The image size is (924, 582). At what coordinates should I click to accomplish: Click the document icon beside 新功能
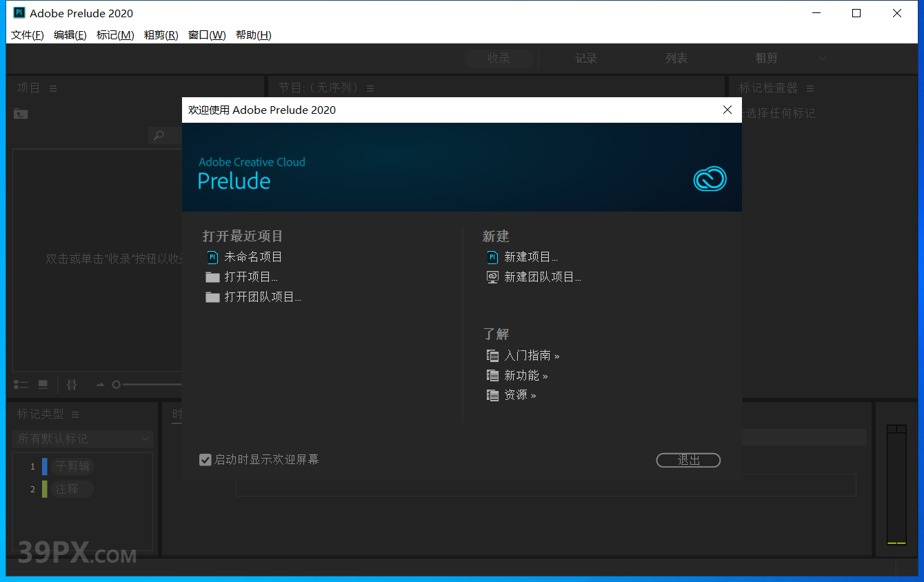tap(492, 376)
